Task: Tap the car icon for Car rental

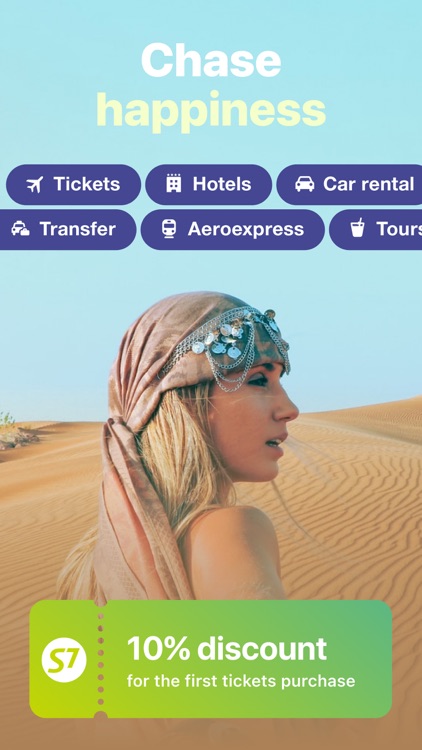Action: pos(305,184)
